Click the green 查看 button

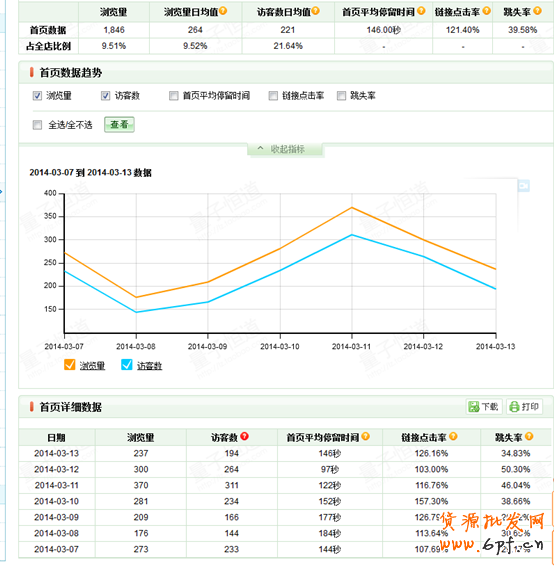coord(119,125)
